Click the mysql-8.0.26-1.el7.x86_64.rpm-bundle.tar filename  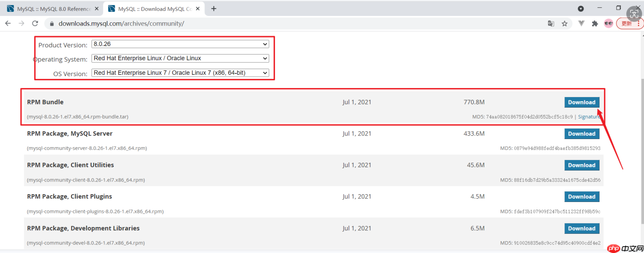pyautogui.click(x=77, y=117)
